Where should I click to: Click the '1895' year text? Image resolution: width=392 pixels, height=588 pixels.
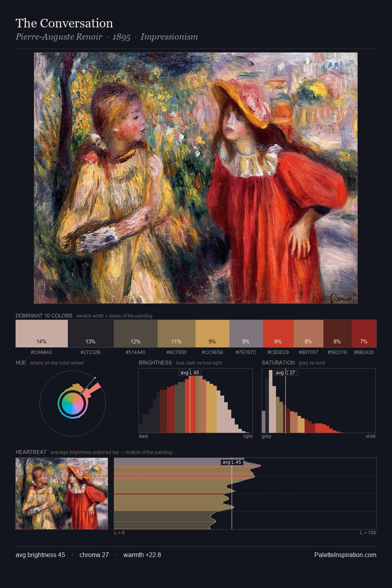pyautogui.click(x=121, y=37)
